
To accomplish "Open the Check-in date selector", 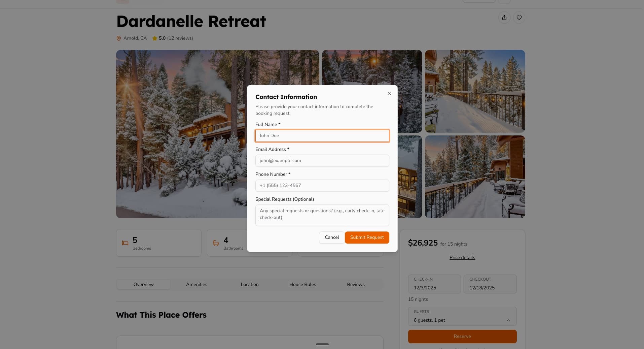I will click(x=434, y=284).
